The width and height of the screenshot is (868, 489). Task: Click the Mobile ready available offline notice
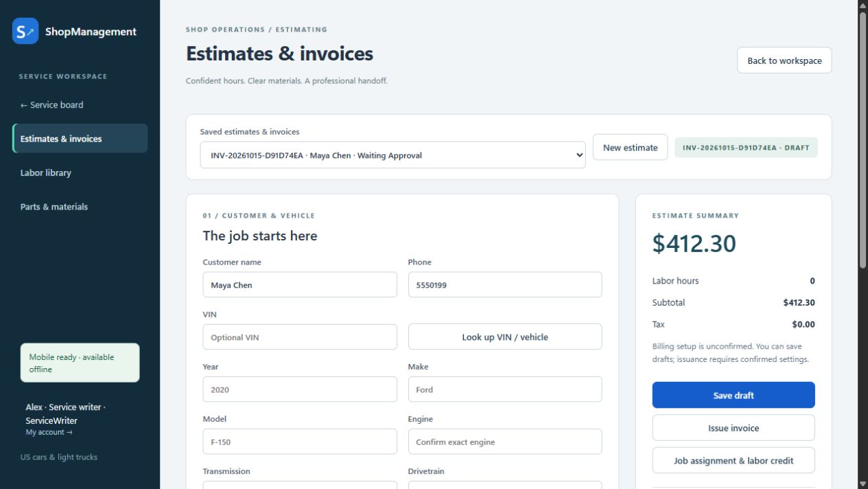click(80, 363)
